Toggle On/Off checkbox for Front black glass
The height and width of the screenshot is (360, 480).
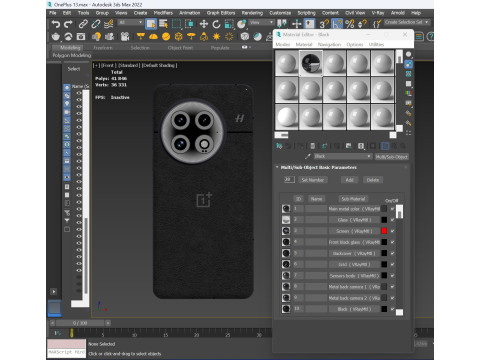point(393,242)
